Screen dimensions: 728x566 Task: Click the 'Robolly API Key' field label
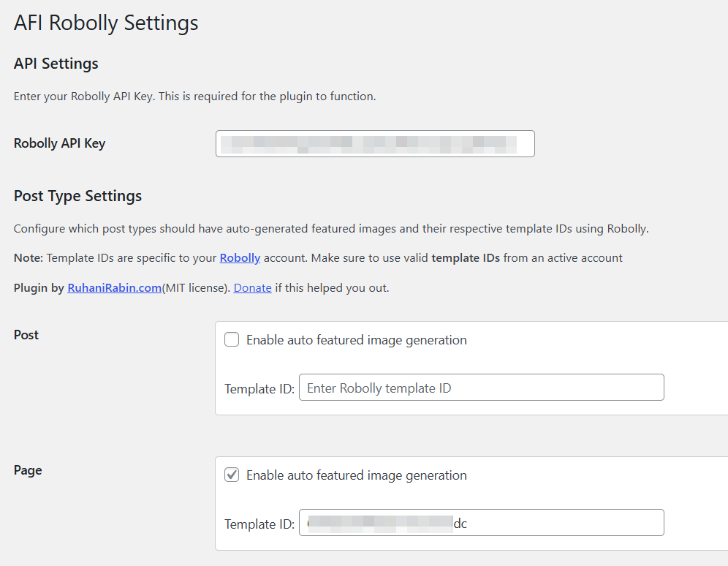click(59, 144)
